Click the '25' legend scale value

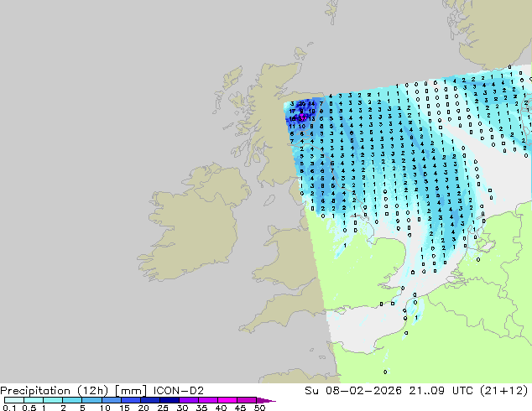[163, 408]
